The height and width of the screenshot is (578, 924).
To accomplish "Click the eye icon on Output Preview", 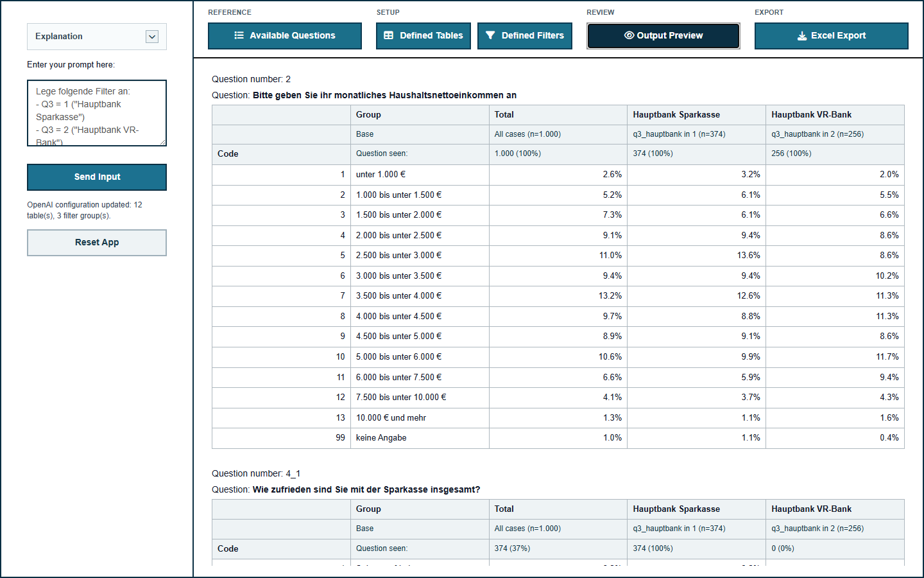I will tap(629, 35).
